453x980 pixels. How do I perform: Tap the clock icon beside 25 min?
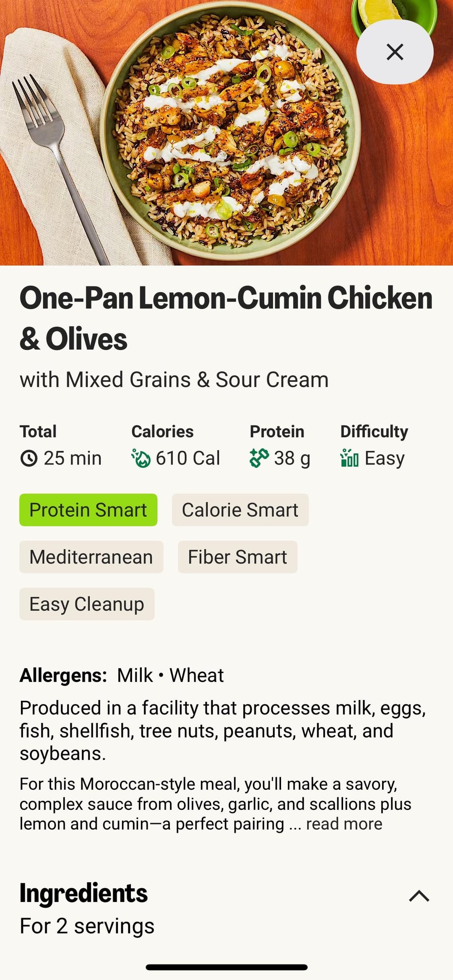29,458
